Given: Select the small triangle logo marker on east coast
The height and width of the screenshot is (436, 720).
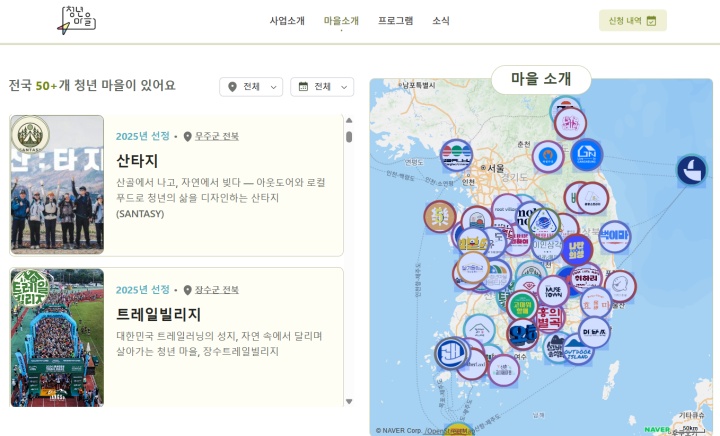Looking at the screenshot, I should click(x=592, y=199).
